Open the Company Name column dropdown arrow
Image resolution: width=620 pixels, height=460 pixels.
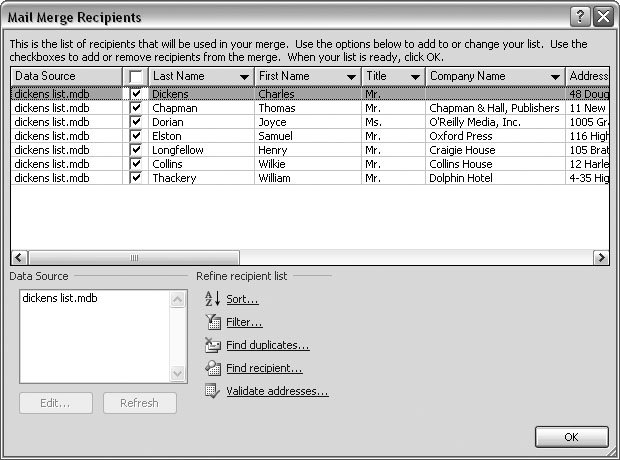555,77
